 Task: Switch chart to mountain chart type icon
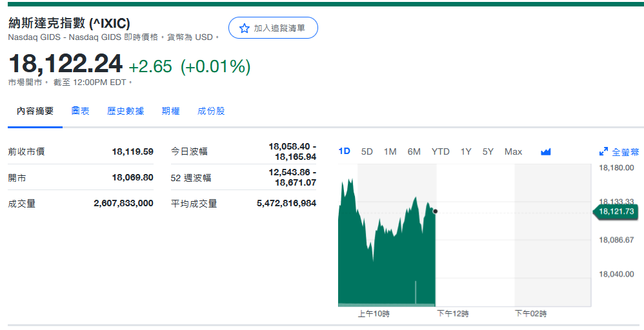546,152
